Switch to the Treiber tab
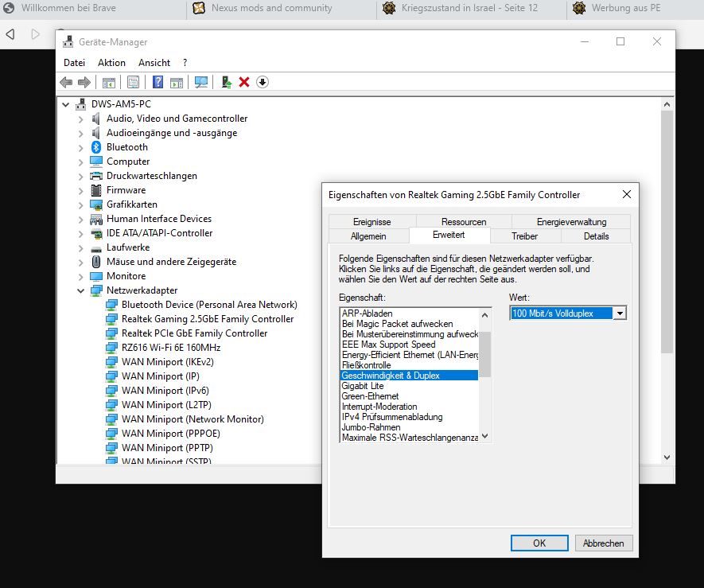The image size is (704, 588). pyautogui.click(x=524, y=236)
